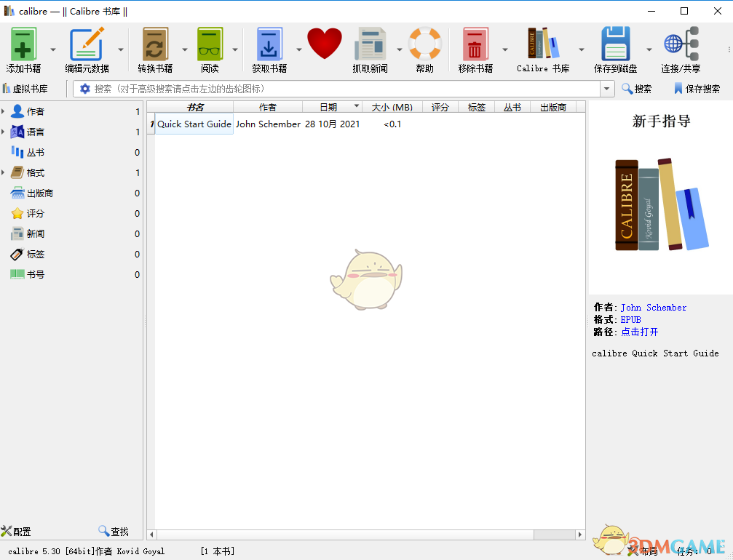Image resolution: width=733 pixels, height=560 pixels.
Task: Select the 抓取新闻 (Fetch news) icon
Action: pyautogui.click(x=370, y=45)
